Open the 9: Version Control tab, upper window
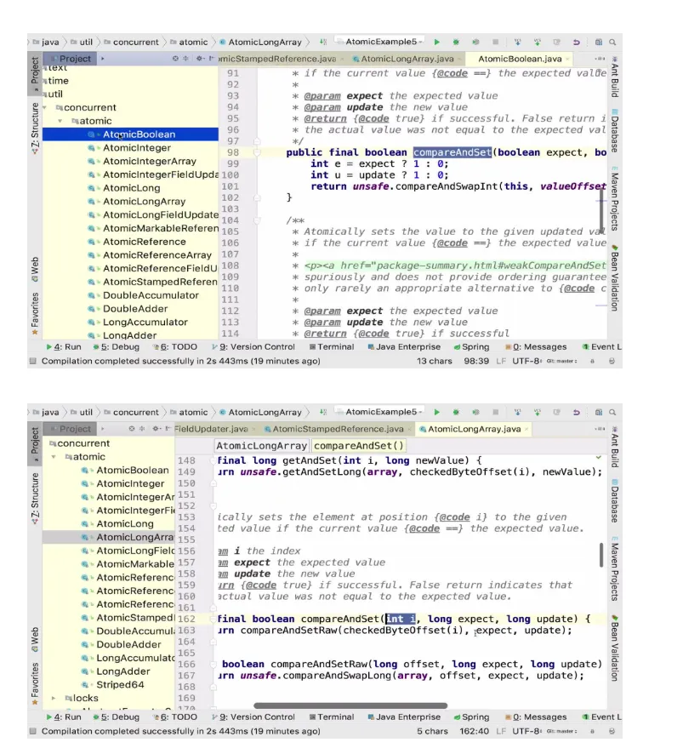The height and width of the screenshot is (748, 700). (253, 347)
